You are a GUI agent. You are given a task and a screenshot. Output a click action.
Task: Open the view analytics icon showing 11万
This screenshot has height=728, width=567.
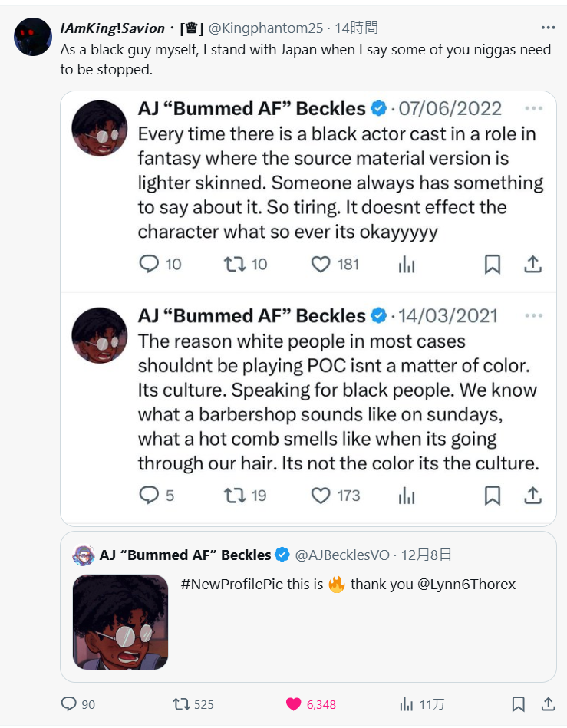coord(407,703)
